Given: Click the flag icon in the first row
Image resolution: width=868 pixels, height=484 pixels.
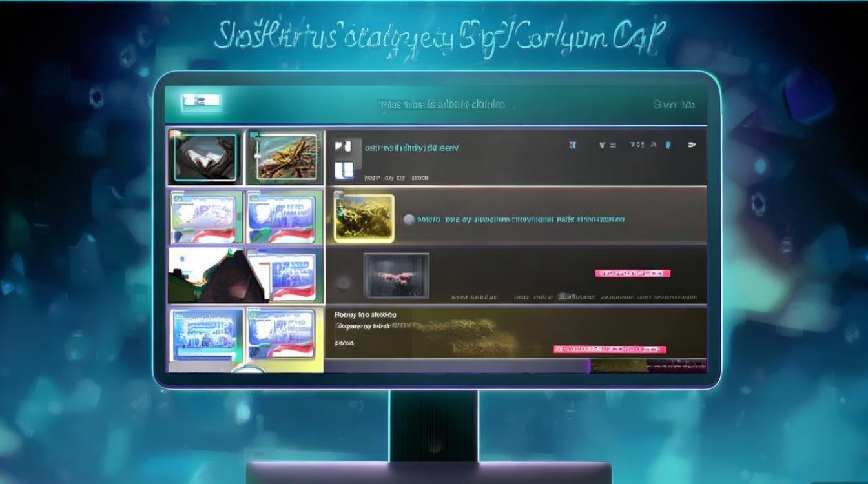Looking at the screenshot, I should click(x=343, y=147).
